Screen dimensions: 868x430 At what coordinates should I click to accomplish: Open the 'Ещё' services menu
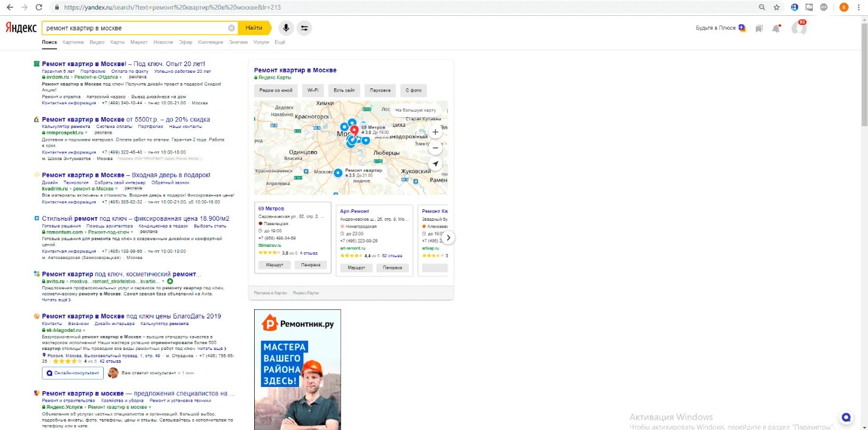coord(280,42)
